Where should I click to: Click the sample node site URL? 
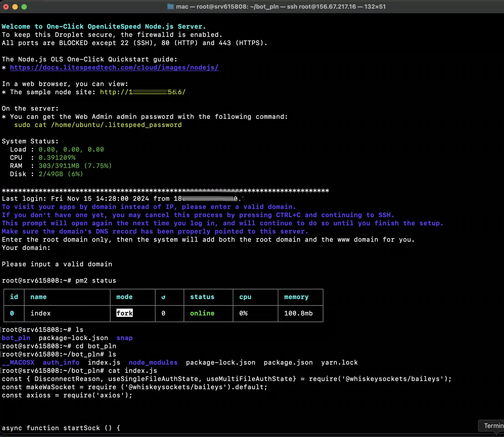143,92
